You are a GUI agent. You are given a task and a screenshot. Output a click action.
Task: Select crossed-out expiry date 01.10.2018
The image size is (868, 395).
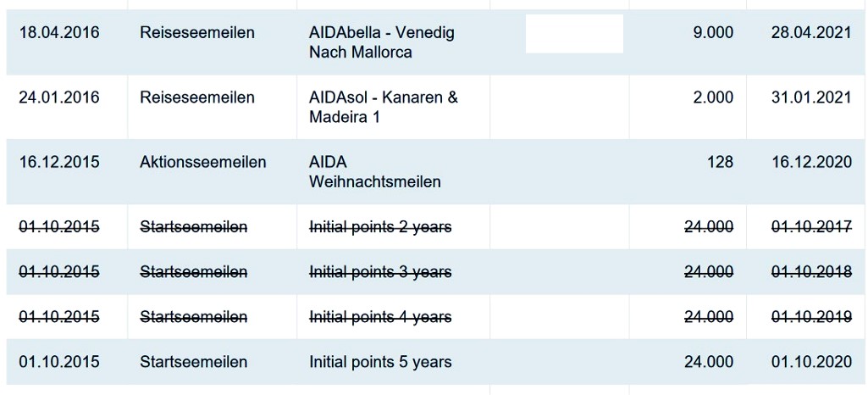tap(811, 272)
